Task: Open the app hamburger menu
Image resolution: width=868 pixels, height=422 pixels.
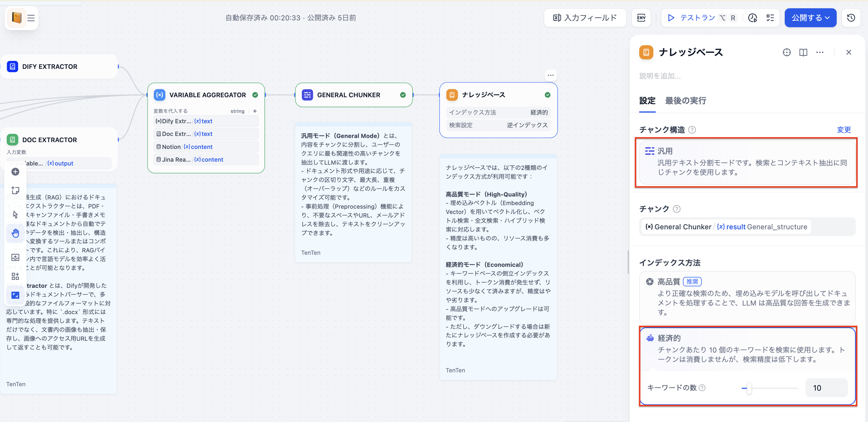Action: [31, 18]
